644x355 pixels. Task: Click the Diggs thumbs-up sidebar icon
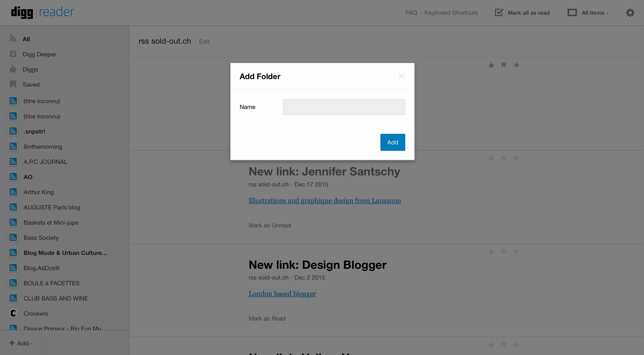pos(13,69)
